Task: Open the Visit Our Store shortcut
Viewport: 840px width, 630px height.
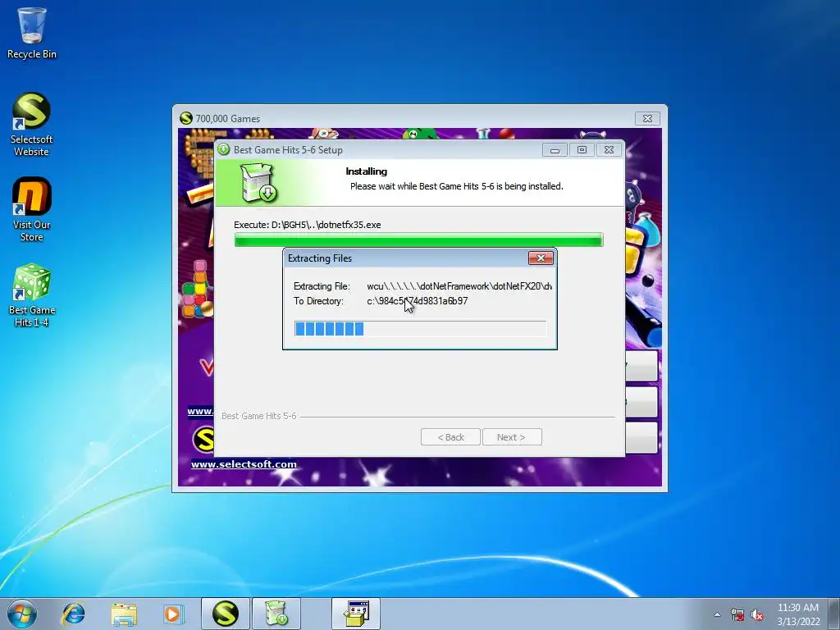Action: pyautogui.click(x=32, y=209)
